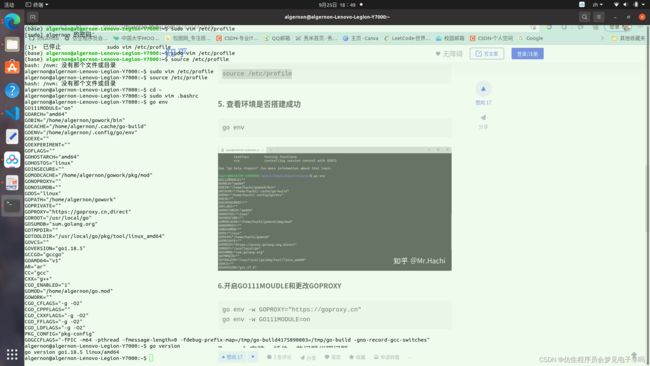Click the 赞同 17 button in bottom bar
650x366 pixels.
(x=233, y=357)
